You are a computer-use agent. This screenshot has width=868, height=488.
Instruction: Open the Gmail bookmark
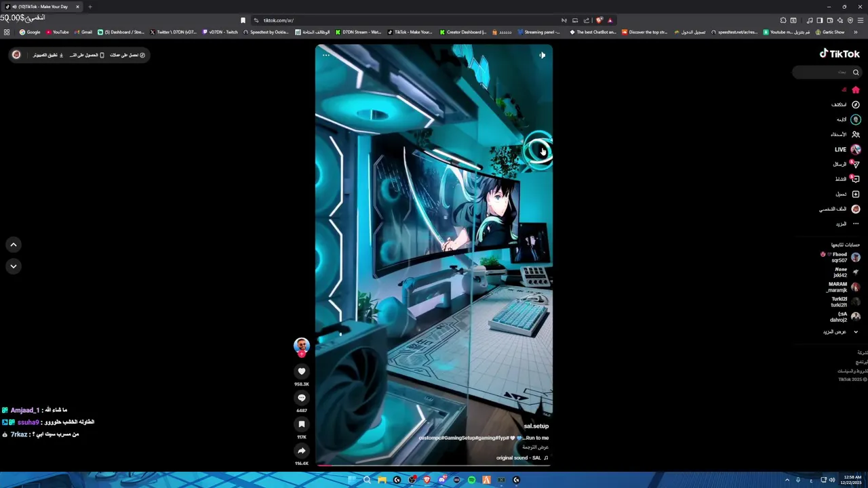(x=83, y=32)
